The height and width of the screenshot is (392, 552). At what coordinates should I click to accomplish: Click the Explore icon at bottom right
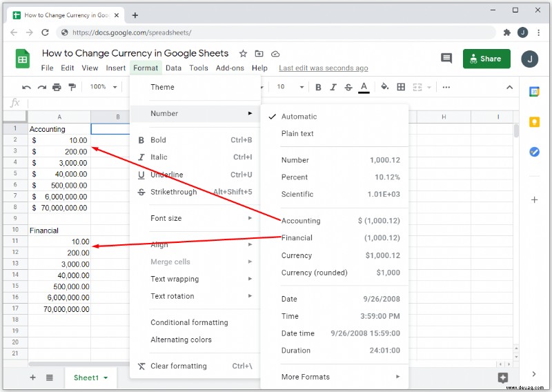tap(503, 378)
